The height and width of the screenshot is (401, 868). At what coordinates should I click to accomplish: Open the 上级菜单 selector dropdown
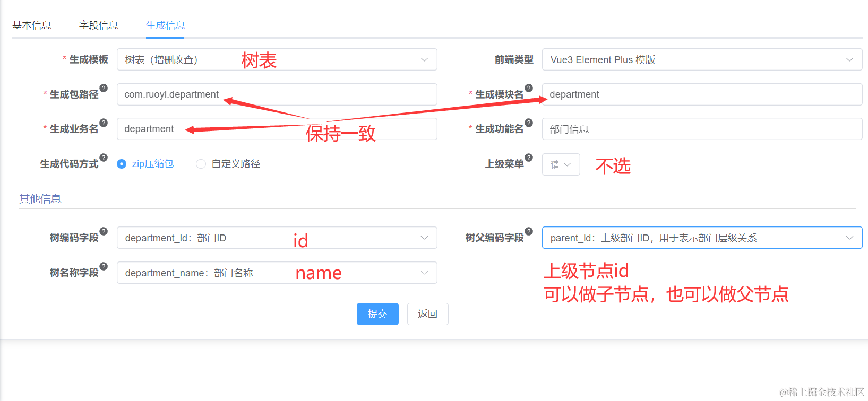pyautogui.click(x=561, y=164)
